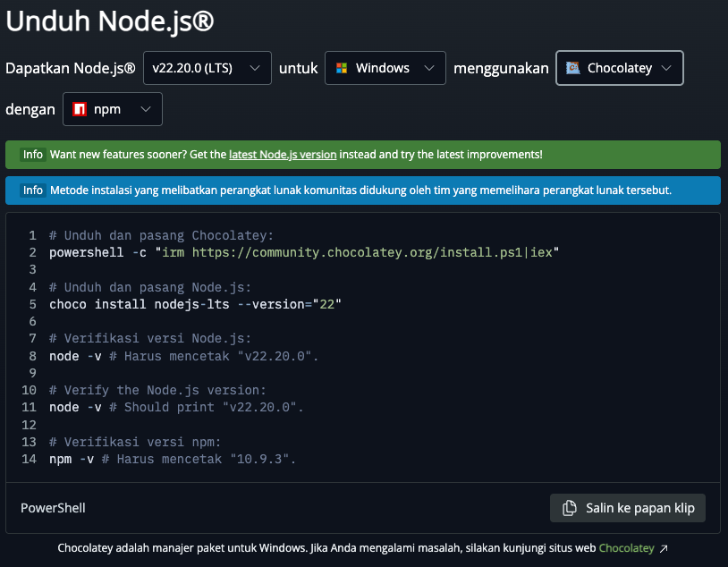Click the choco install nodejs-lts command line
Viewport: 728px width, 567px height.
tap(195, 304)
